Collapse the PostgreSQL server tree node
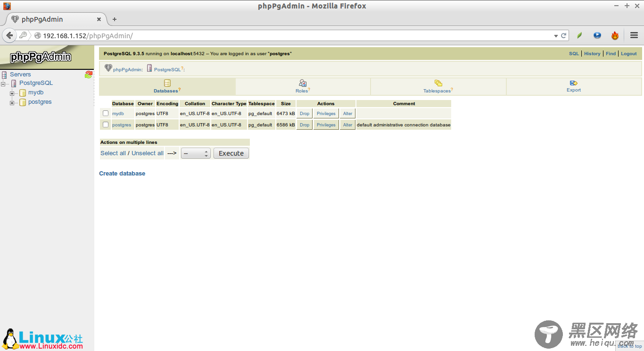This screenshot has width=644, height=351. click(x=2, y=84)
